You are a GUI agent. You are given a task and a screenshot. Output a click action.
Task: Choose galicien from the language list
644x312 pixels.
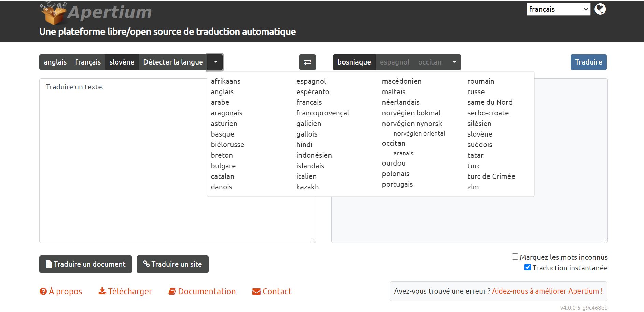pos(309,124)
